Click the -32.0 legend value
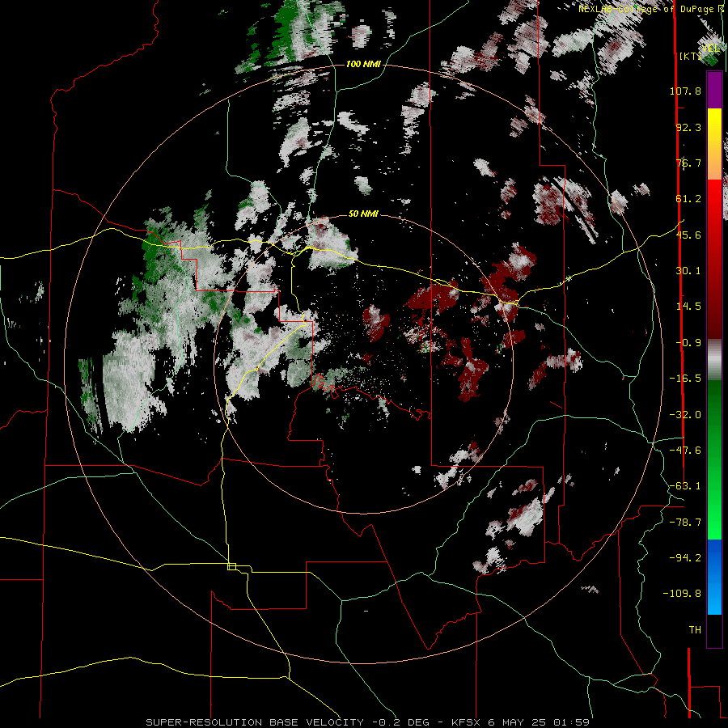This screenshot has height=728, width=728. click(685, 415)
